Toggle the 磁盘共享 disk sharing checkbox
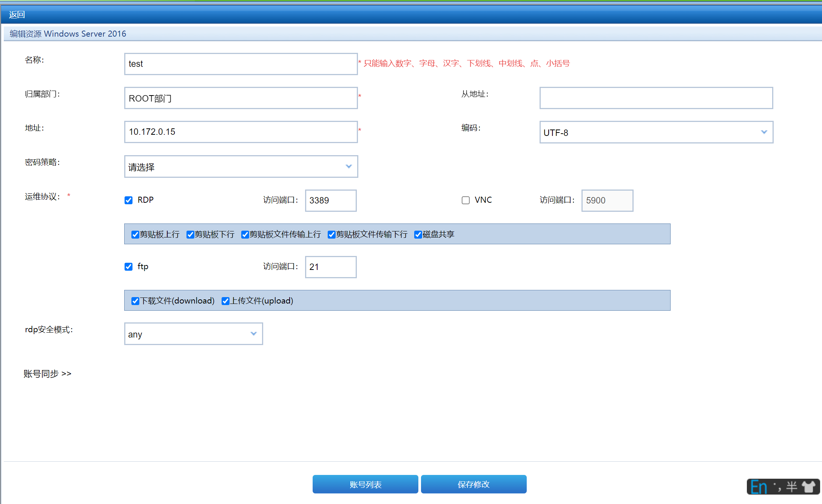The height and width of the screenshot is (504, 822). pyautogui.click(x=418, y=235)
